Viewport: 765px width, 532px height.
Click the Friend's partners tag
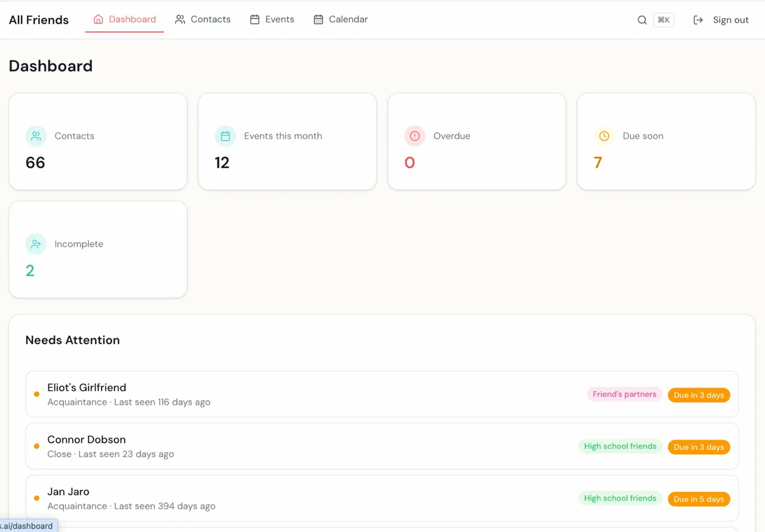click(624, 394)
